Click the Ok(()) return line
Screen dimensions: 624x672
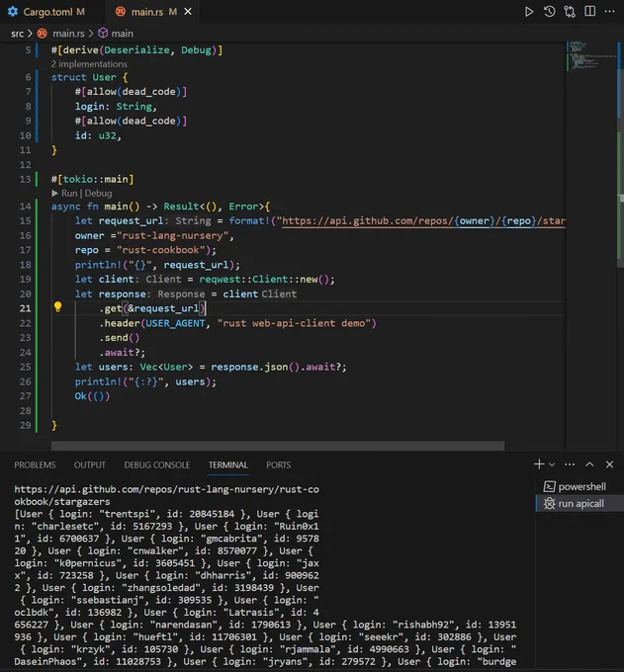point(92,396)
